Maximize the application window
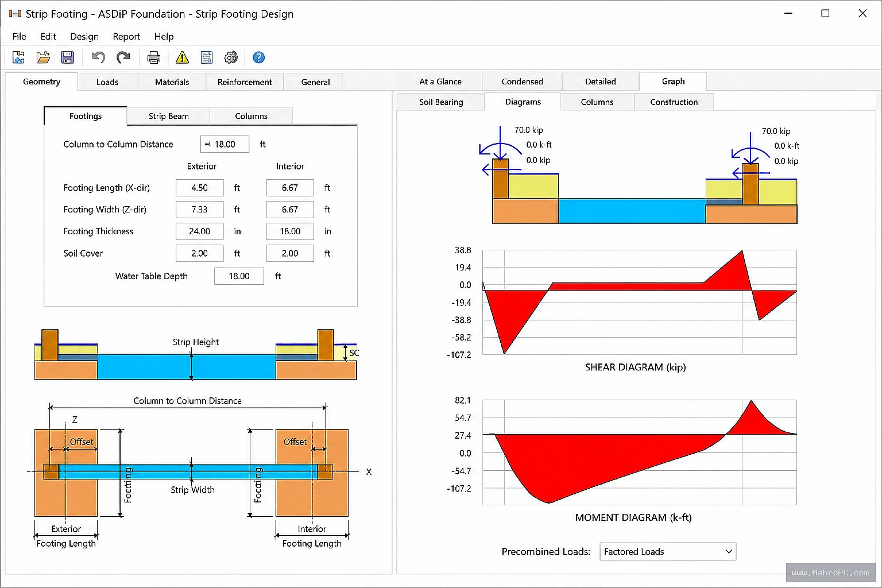Image resolution: width=882 pixels, height=588 pixels. click(825, 13)
